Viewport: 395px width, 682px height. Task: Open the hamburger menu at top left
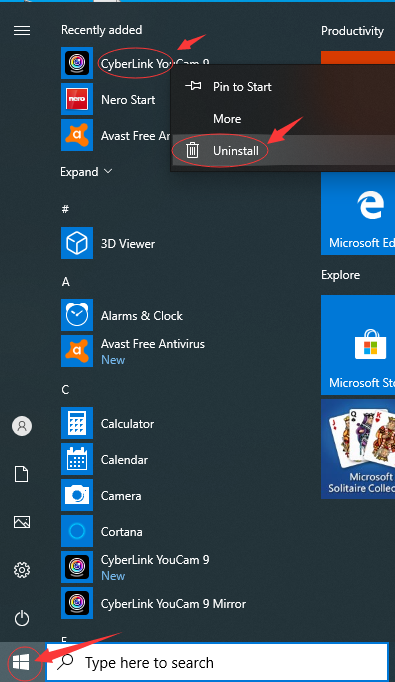(22, 30)
